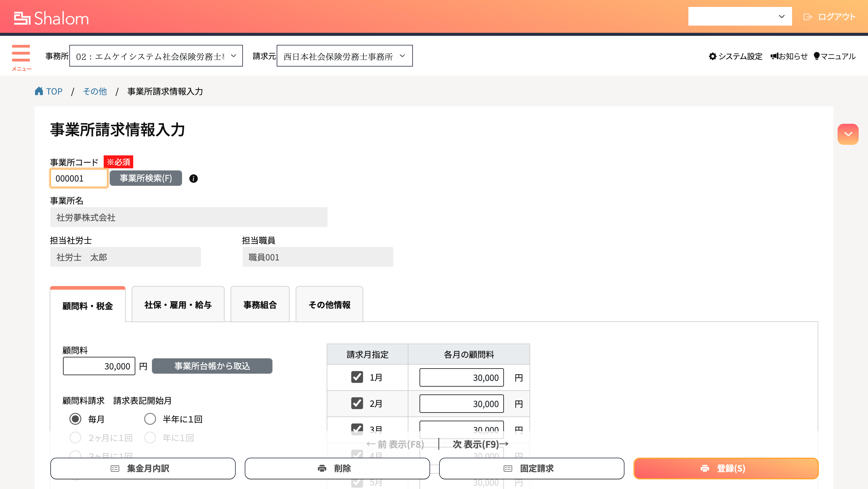Screen dimensions: 868x489
Task: Click the お知らせ link text
Action: [x=793, y=56]
